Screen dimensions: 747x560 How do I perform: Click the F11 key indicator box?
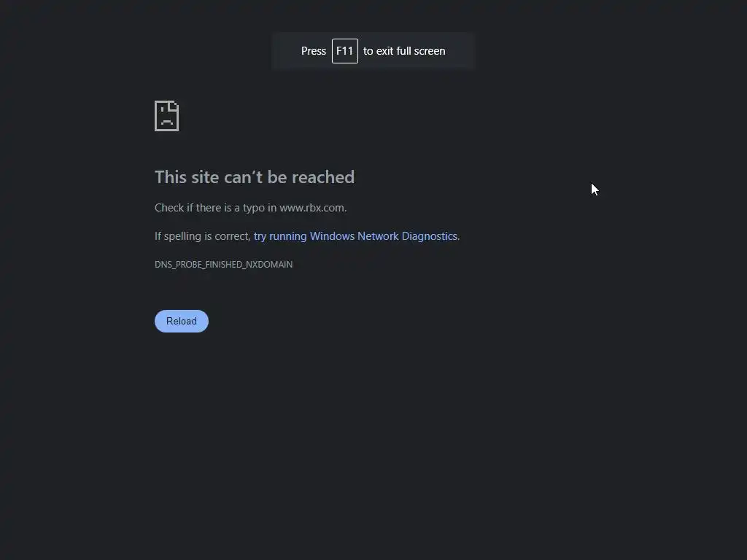pyautogui.click(x=345, y=51)
